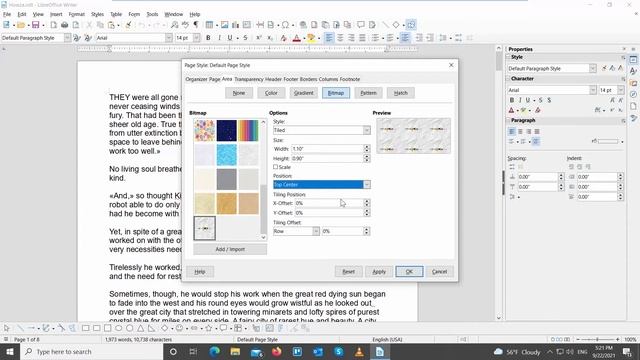Image resolution: width=640 pixels, height=360 pixels.
Task: Click the Insert Comment icon
Action: (x=361, y=25)
